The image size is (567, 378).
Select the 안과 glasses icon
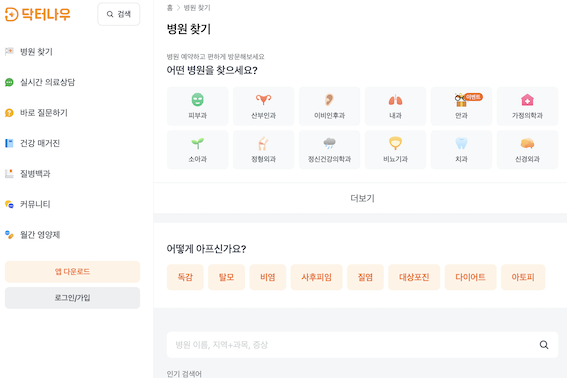click(x=461, y=100)
